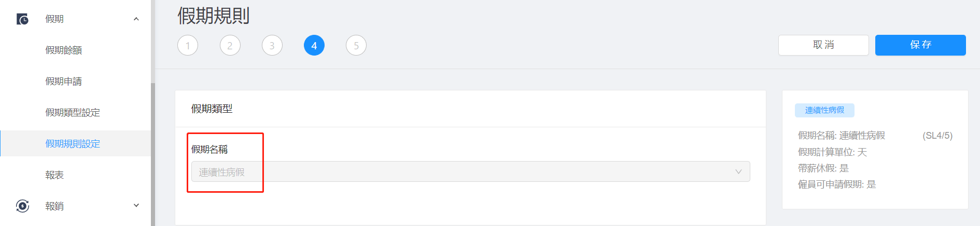
Task: Expand the 報銷 section chevron
Action: [x=136, y=206]
